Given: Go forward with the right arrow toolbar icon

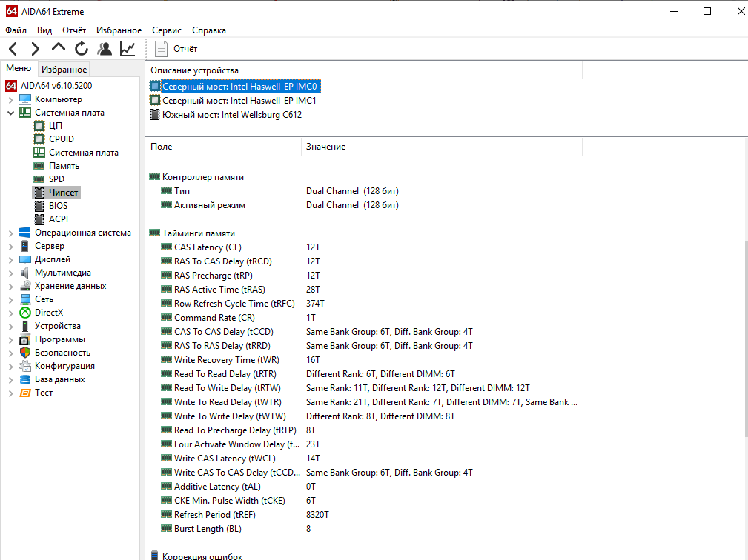Looking at the screenshot, I should (36, 49).
